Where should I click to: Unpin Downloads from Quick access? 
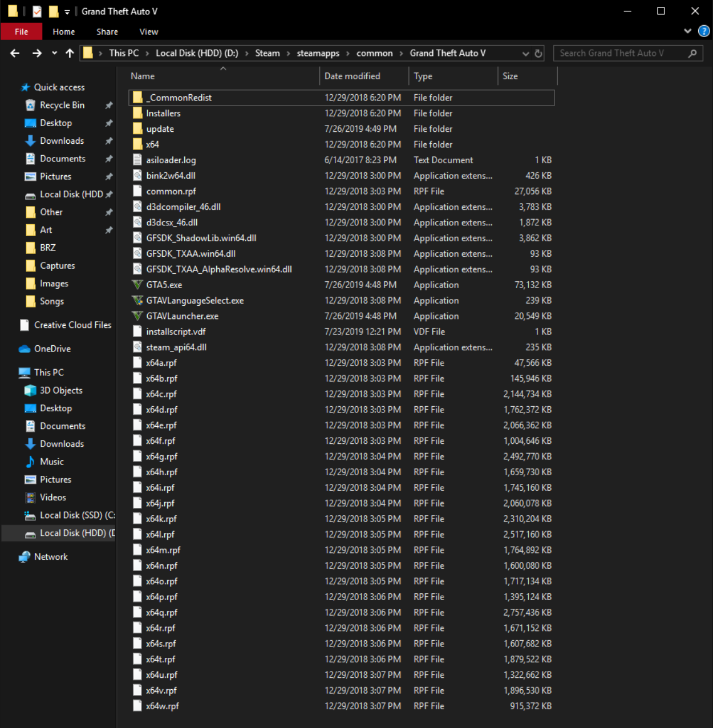[108, 141]
